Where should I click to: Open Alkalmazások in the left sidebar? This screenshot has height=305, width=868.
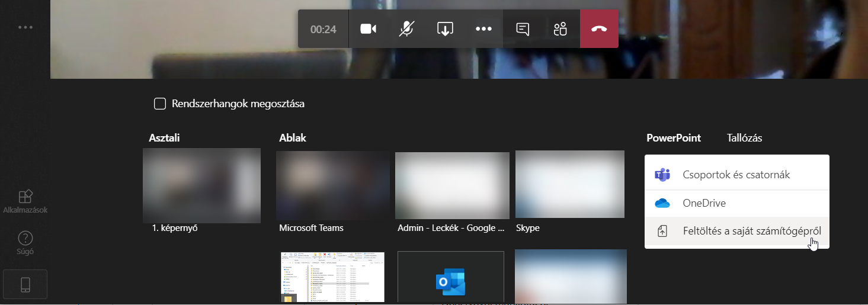click(x=25, y=201)
